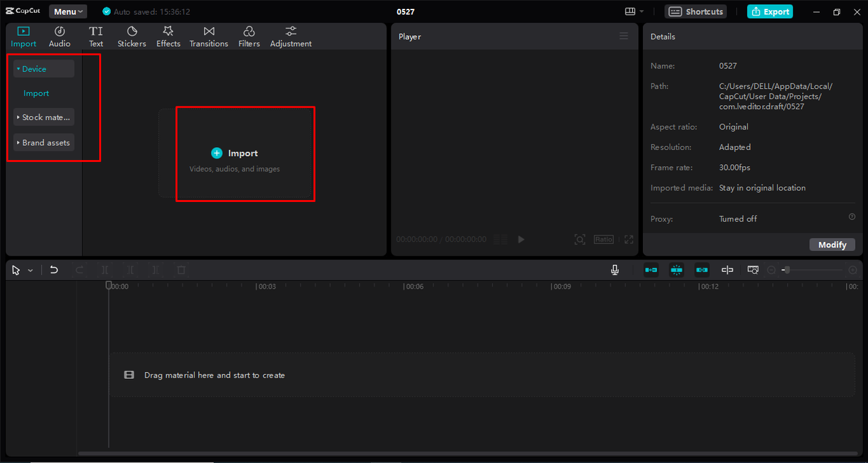
Task: Switch to the Effects tab
Action: tap(168, 37)
